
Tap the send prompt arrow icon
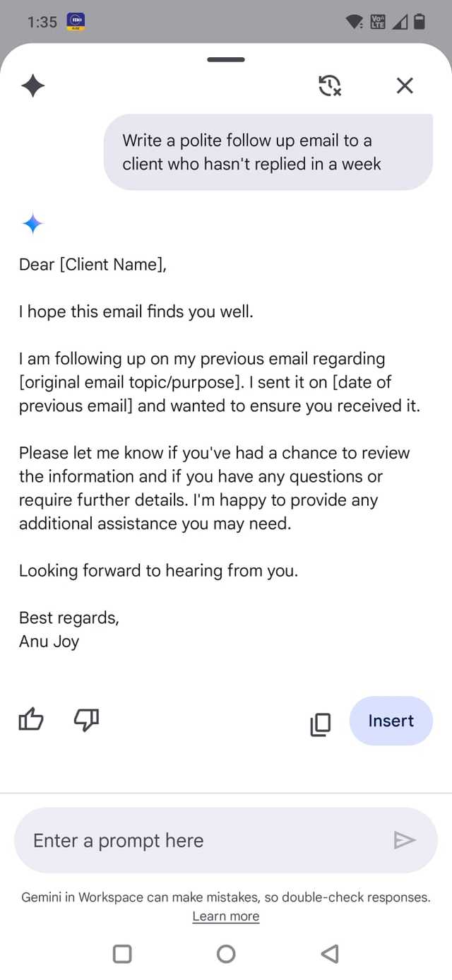(x=404, y=840)
